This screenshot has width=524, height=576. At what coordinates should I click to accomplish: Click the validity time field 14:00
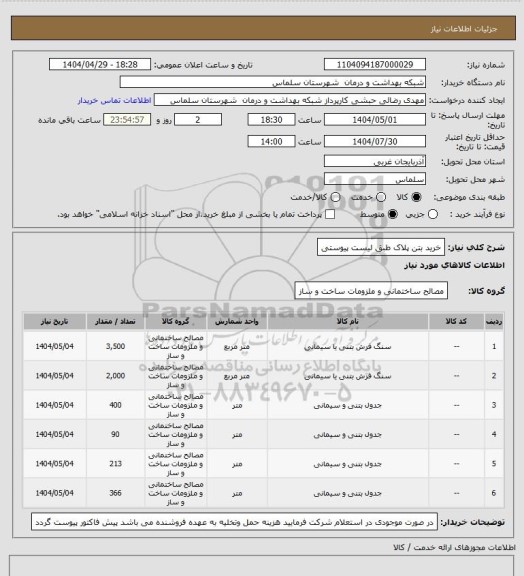click(271, 141)
